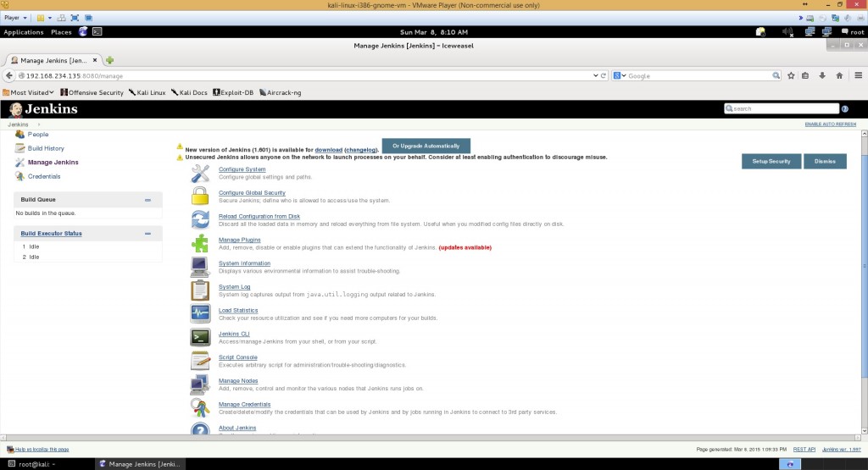
Task: Open People in the sidebar
Action: 37,135
